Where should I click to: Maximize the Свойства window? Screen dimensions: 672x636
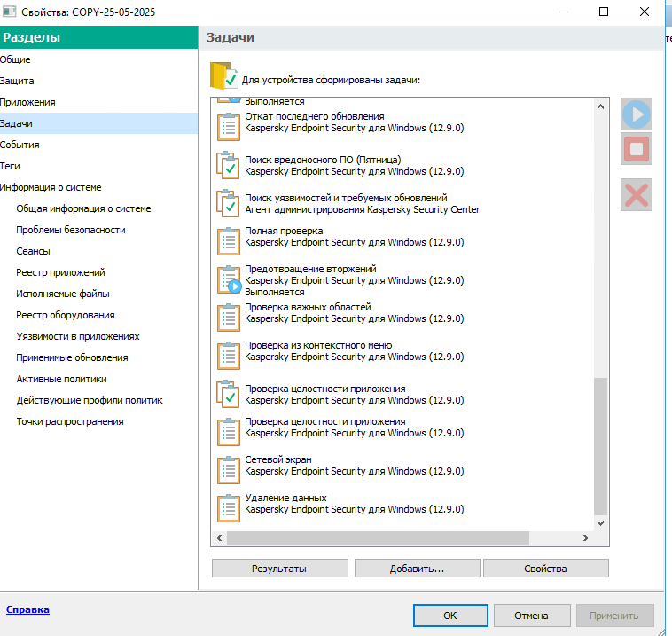(x=604, y=12)
